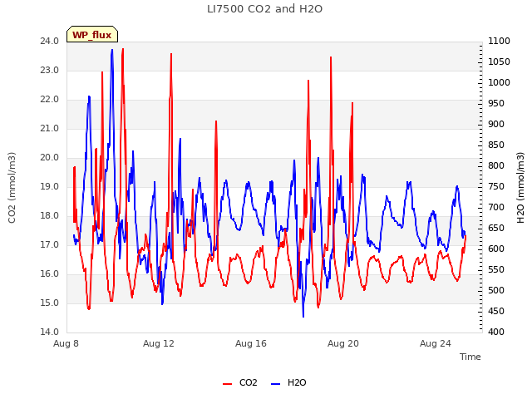This screenshot has width=532, height=399.
Task: Click the 650 right axis value
Action: (496, 228)
